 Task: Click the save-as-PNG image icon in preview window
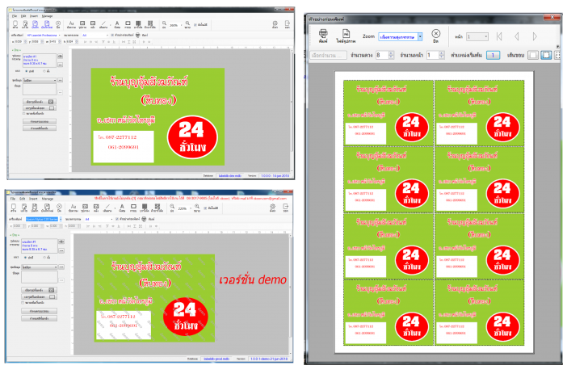coord(346,36)
